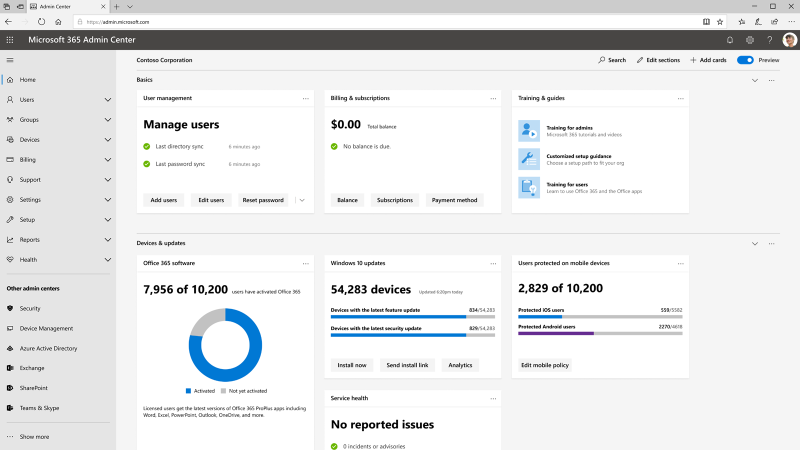Open the app launcher waffle icon
Image resolution: width=800 pixels, height=450 pixels.
click(x=10, y=40)
